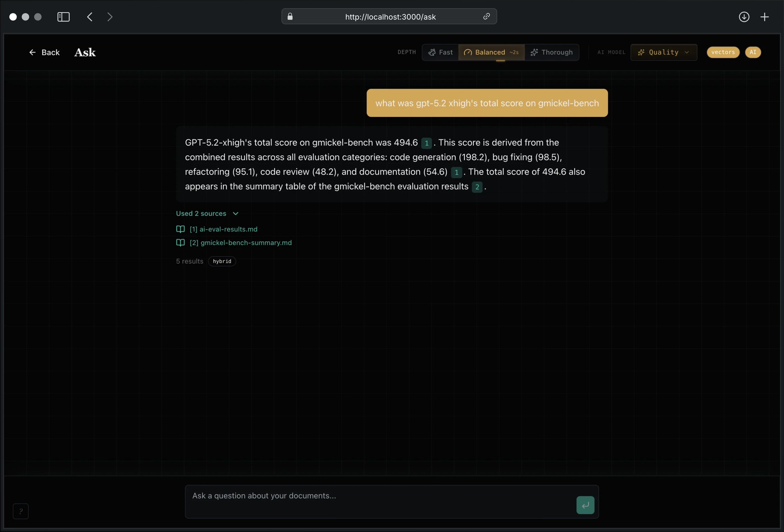Click the hybrid results badge

click(x=222, y=261)
